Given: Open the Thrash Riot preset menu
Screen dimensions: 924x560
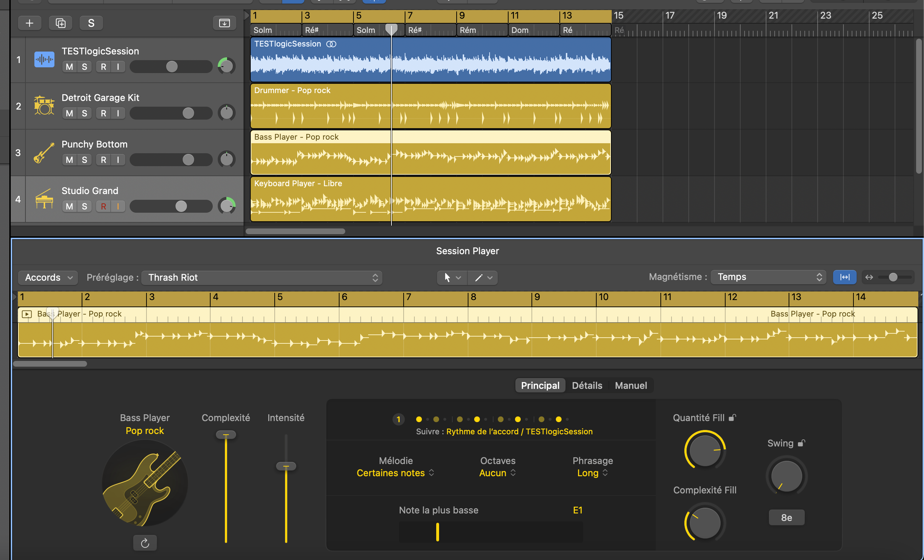Looking at the screenshot, I should (x=262, y=277).
